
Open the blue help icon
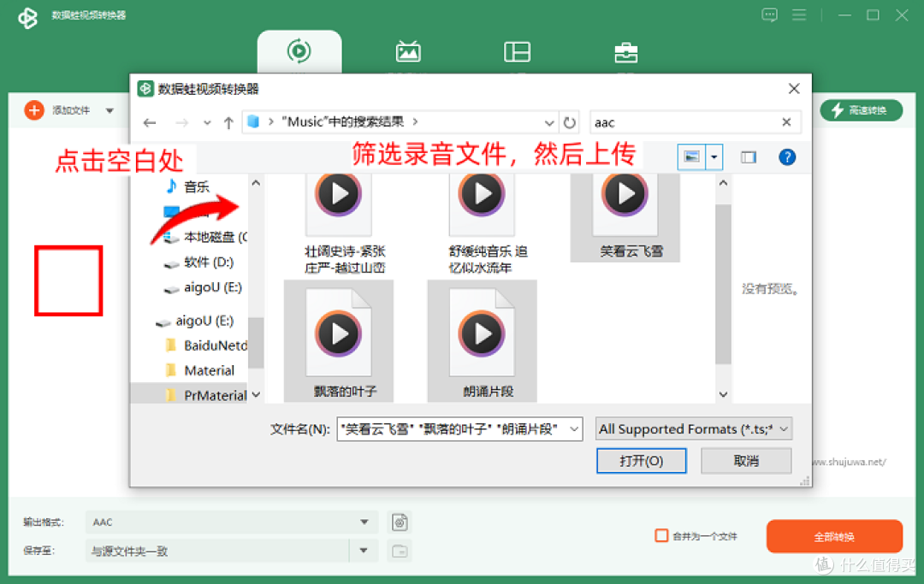[x=787, y=157]
